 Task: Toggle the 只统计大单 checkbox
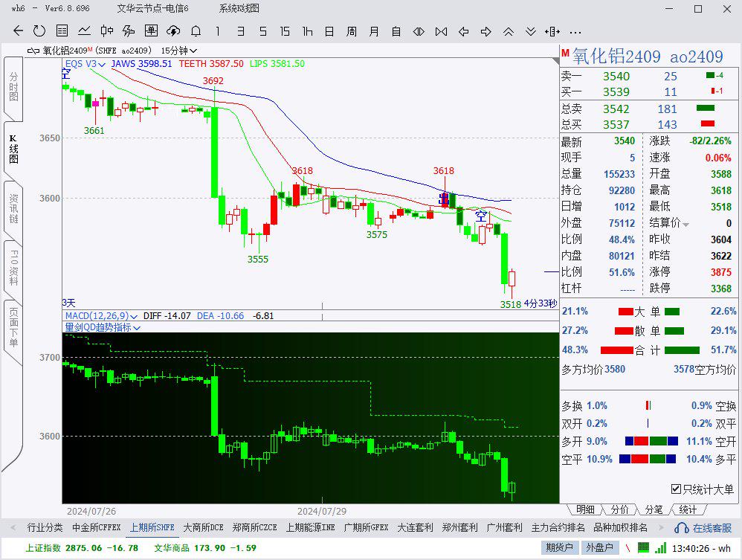click(x=676, y=489)
